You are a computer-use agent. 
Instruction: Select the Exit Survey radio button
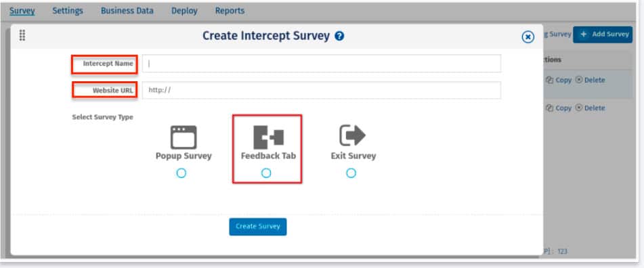coord(351,173)
